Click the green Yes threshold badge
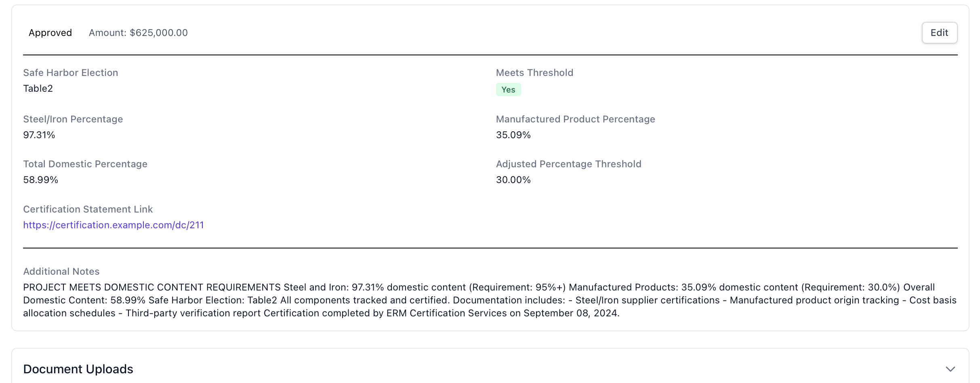The width and height of the screenshot is (980, 383). coord(508,90)
